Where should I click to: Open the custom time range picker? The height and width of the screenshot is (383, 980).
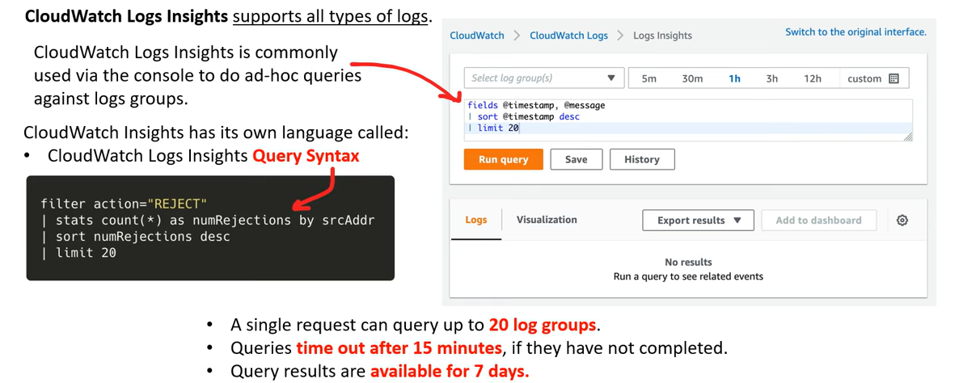click(x=873, y=78)
